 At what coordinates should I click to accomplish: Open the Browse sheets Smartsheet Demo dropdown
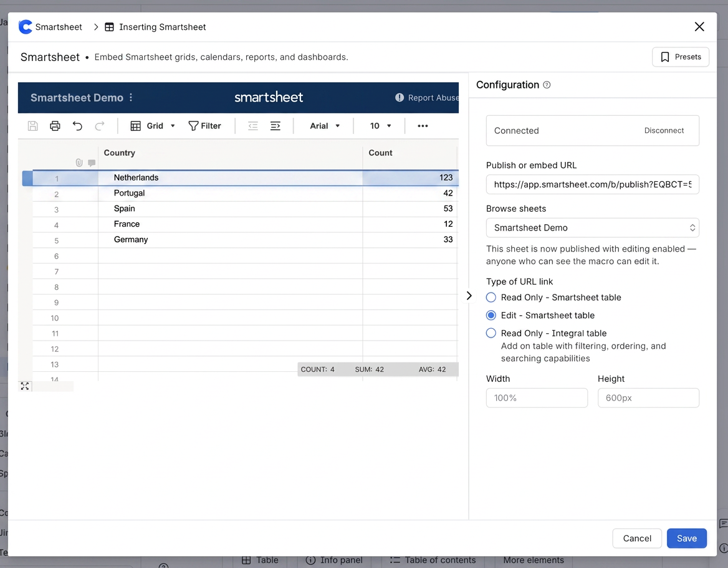coord(592,228)
